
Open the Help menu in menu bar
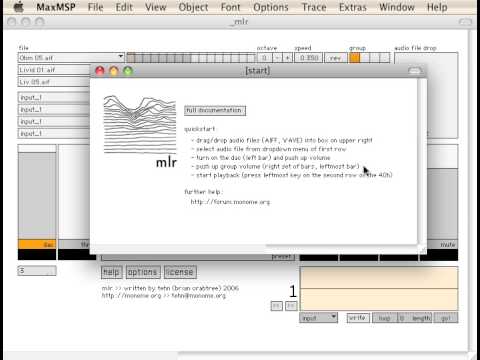coord(437,7)
